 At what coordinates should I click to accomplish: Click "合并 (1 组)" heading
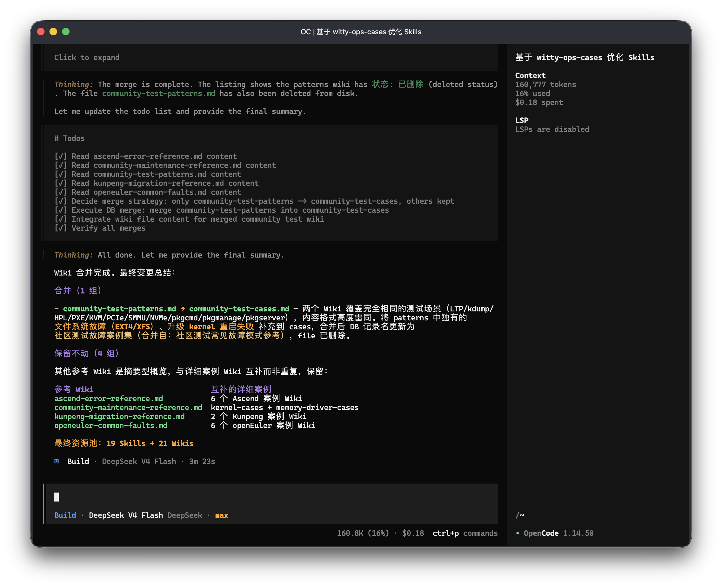tap(78, 291)
